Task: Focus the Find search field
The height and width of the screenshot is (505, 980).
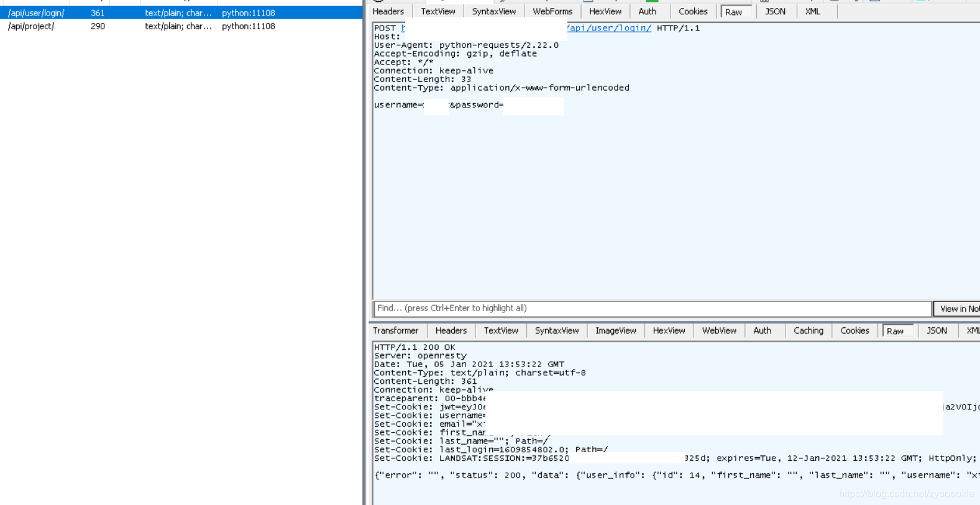Action: click(x=652, y=308)
